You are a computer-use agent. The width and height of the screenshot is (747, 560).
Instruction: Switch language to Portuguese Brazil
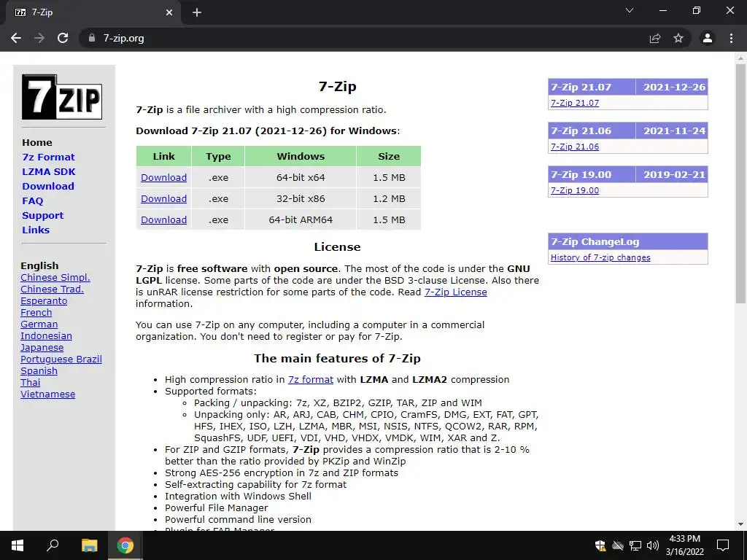(61, 359)
